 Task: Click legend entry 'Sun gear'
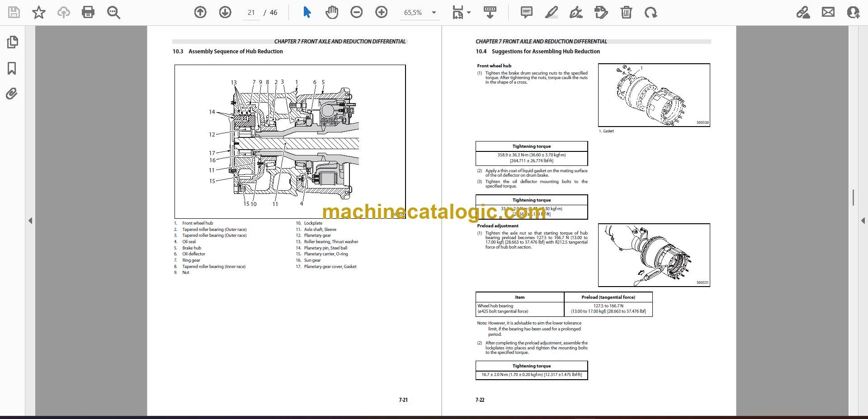coord(312,260)
